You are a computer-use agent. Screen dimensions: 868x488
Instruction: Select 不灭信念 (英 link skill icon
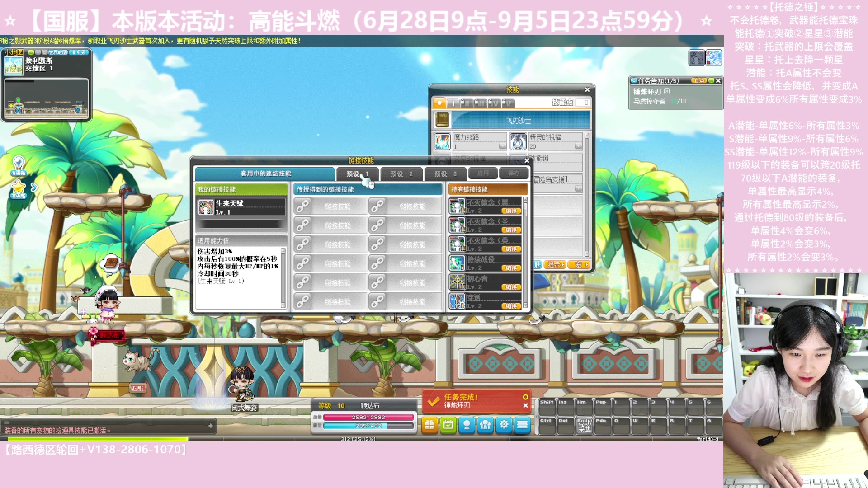(x=457, y=244)
